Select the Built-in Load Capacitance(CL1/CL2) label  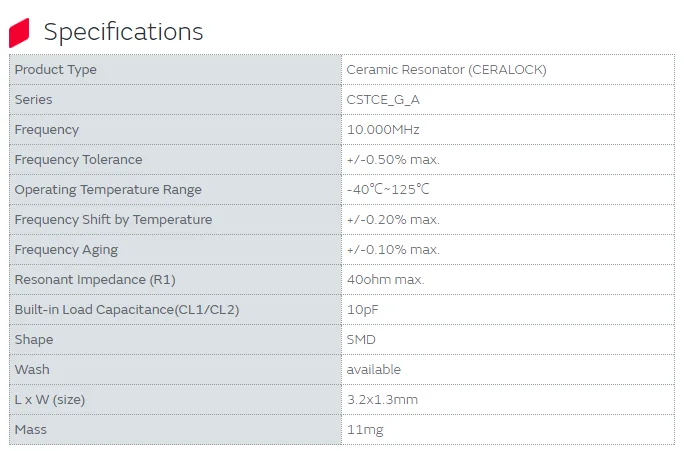(x=127, y=310)
